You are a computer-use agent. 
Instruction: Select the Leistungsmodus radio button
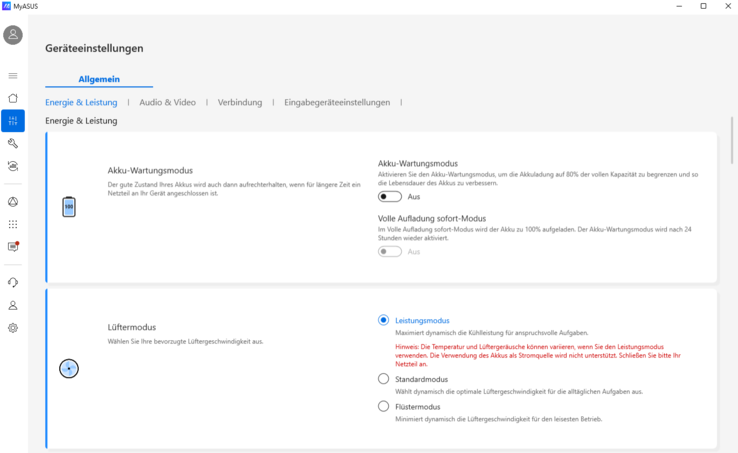383,320
